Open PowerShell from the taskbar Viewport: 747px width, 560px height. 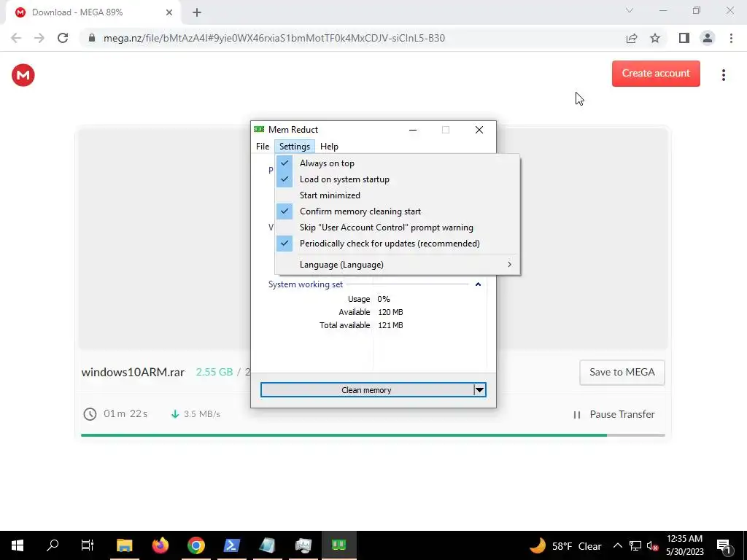pos(231,545)
